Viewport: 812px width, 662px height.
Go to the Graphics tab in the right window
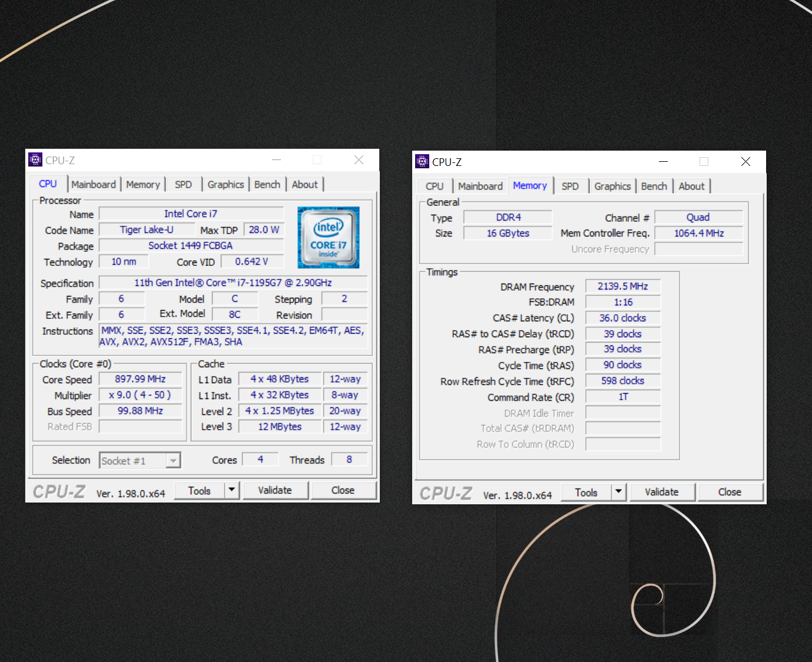(612, 186)
